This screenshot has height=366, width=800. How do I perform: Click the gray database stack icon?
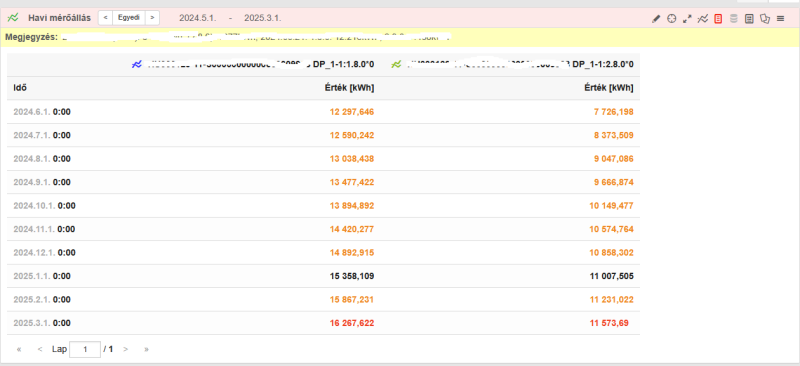coord(734,19)
